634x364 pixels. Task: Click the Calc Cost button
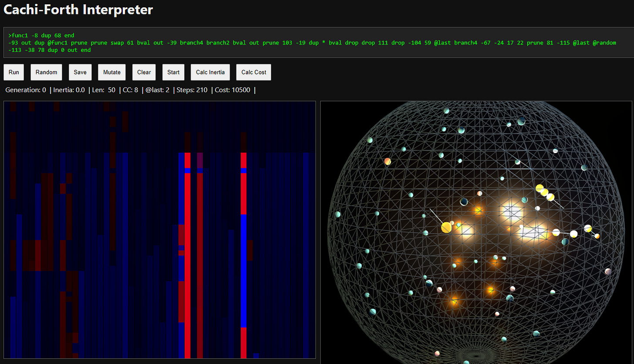point(254,72)
